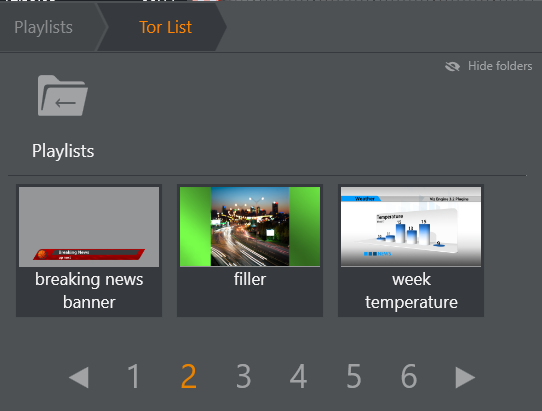Jump to page 4
Image resolution: width=542 pixels, height=411 pixels.
pos(298,376)
